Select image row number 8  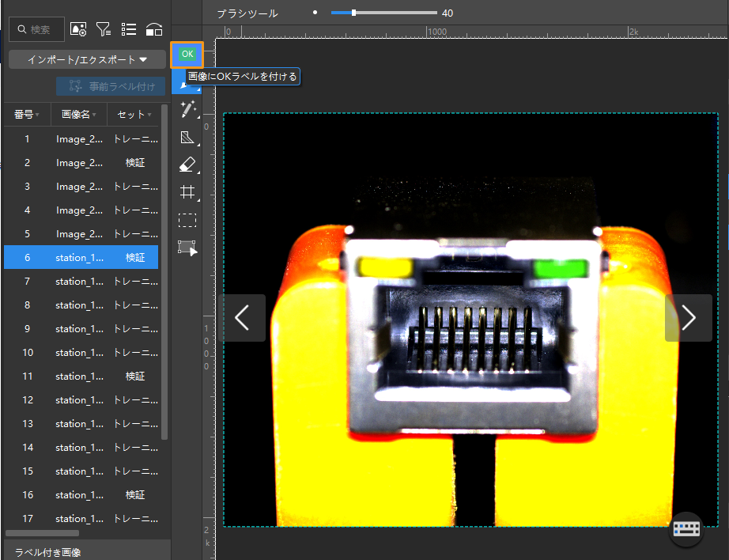tap(81, 305)
